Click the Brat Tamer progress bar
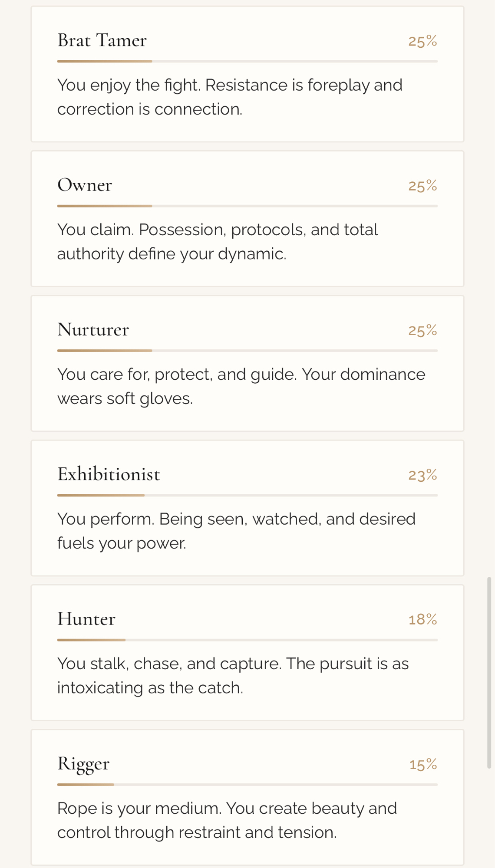This screenshot has width=495, height=868. tap(247, 61)
